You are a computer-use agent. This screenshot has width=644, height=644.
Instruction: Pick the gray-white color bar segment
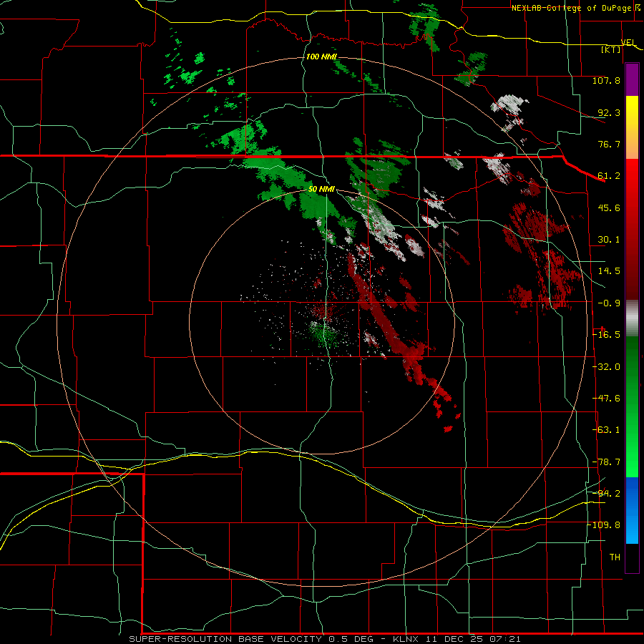click(x=632, y=318)
